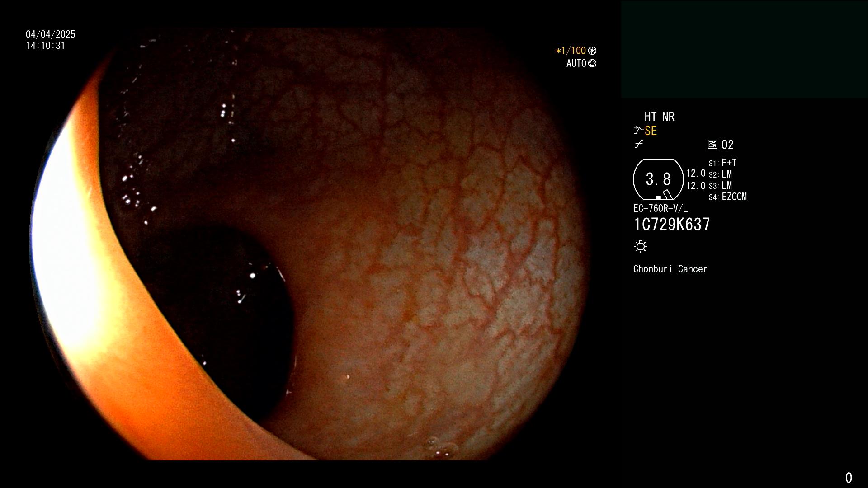Click the S1: F+T switch assignment
This screenshot has width=868, height=488.
pyautogui.click(x=723, y=163)
